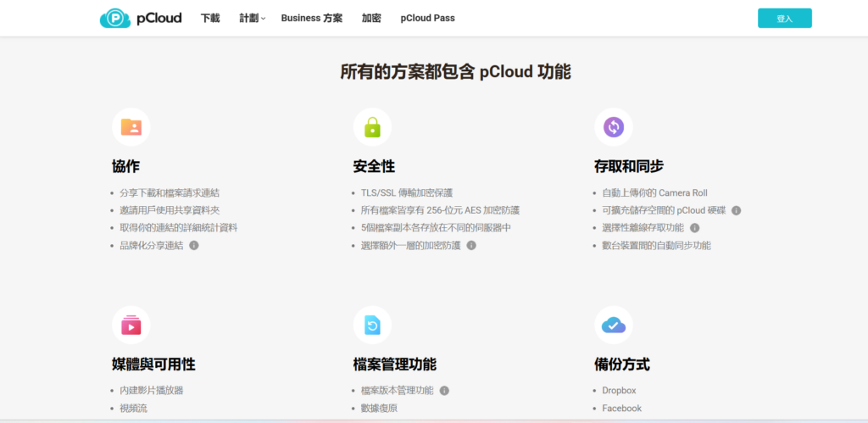Screen dimensions: 868x423
Task: Click 分享下載和檔案請求連結 list item
Action: [170, 193]
